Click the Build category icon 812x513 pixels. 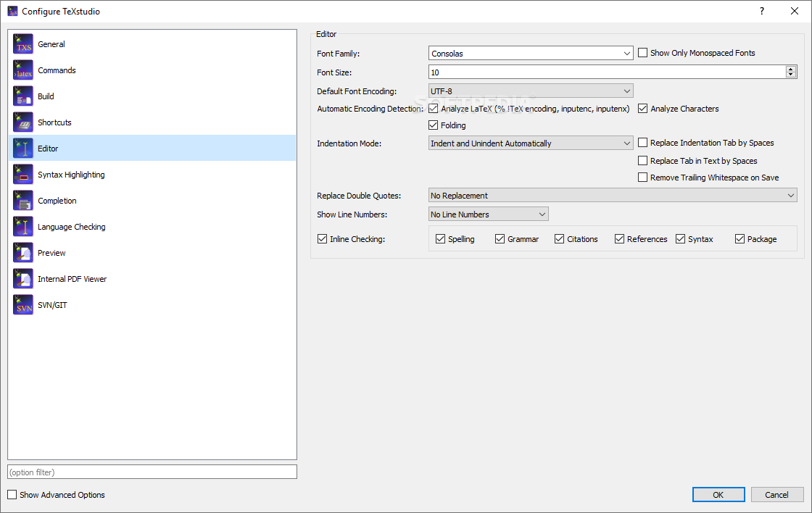click(23, 96)
